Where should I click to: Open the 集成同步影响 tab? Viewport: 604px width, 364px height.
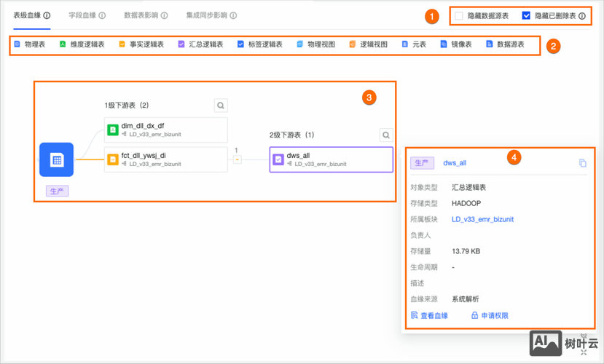[206, 15]
